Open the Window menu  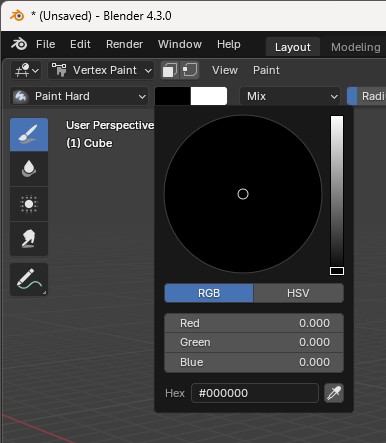[x=180, y=44]
